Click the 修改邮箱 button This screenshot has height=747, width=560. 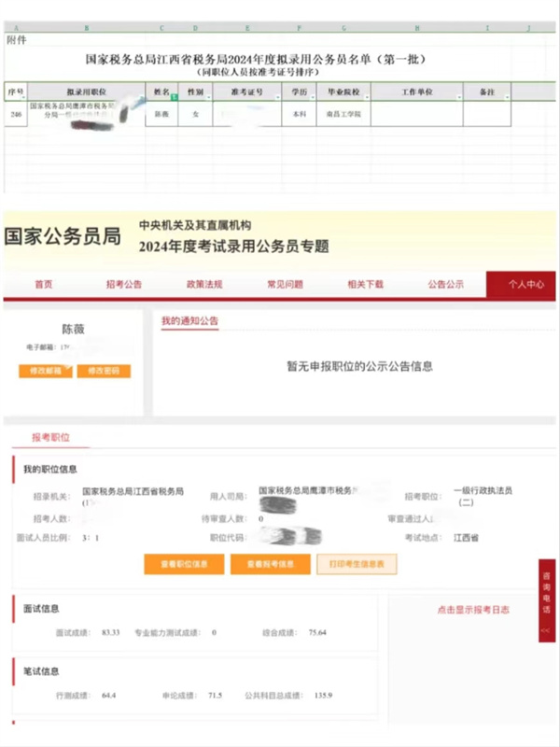(45, 371)
